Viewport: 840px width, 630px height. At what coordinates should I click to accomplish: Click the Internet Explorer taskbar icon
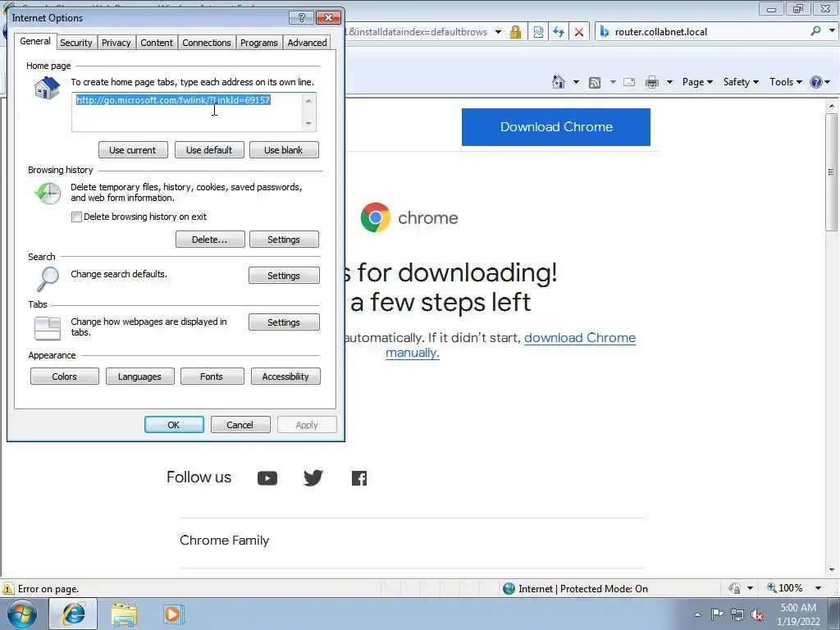click(x=73, y=614)
